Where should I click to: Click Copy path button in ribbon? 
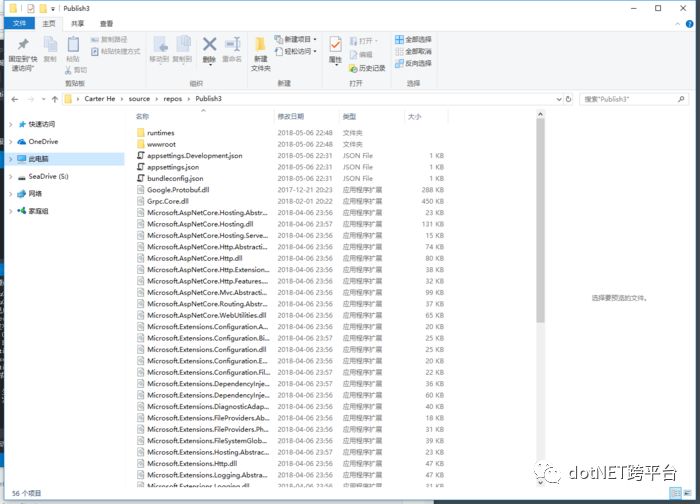click(x=109, y=40)
